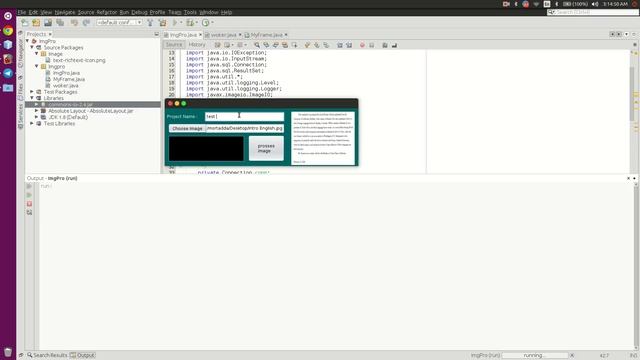640x360 pixels.
Task: Open Telegram from the Ubuntu dock
Action: tap(8, 73)
